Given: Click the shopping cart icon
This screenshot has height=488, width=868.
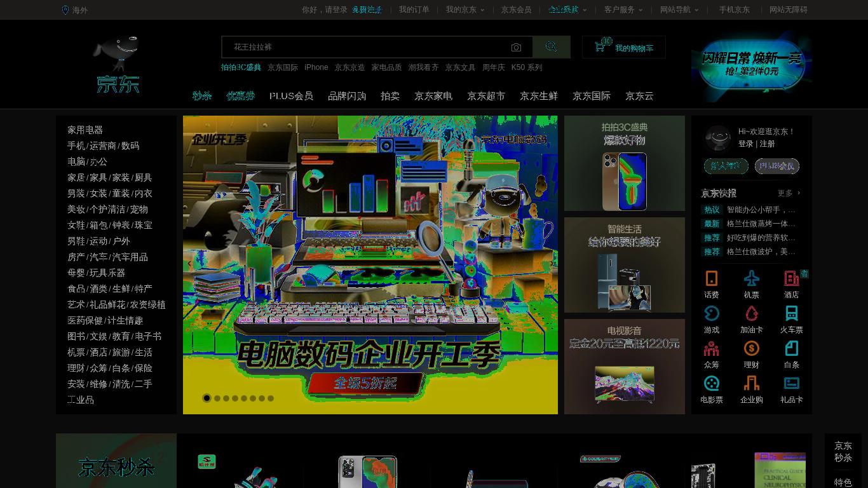Looking at the screenshot, I should 600,47.
